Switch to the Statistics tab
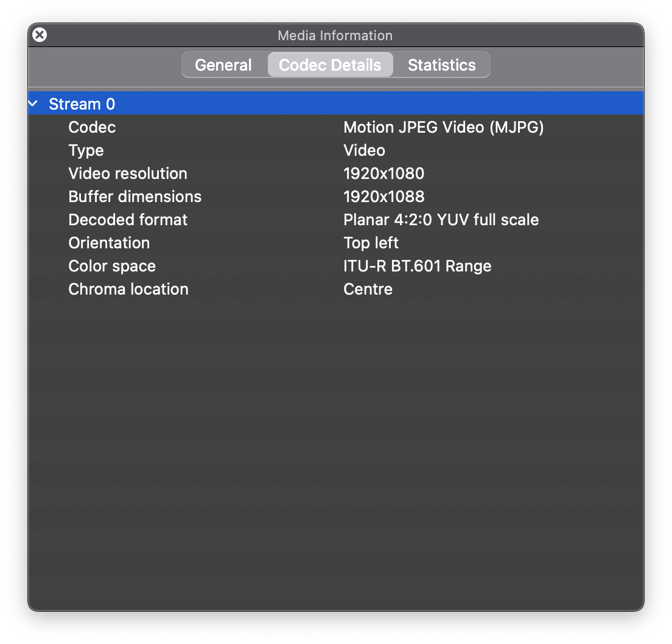672x644 pixels. pyautogui.click(x=441, y=65)
